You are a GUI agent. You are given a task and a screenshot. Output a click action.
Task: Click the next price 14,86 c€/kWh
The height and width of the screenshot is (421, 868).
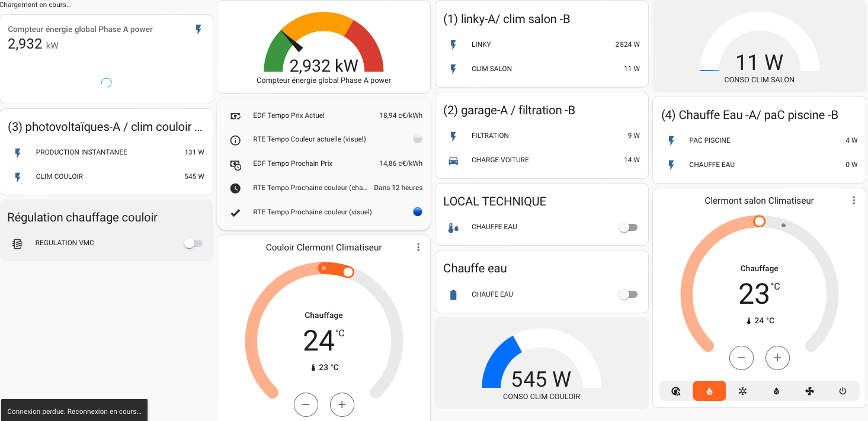point(401,163)
